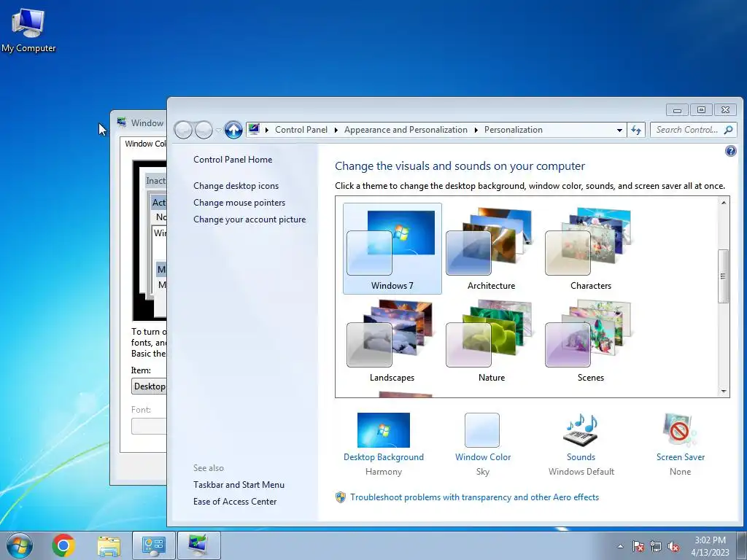Screen dimensions: 747x560
Task: Switch to the Window Color taskbar button
Action: [x=198, y=545]
